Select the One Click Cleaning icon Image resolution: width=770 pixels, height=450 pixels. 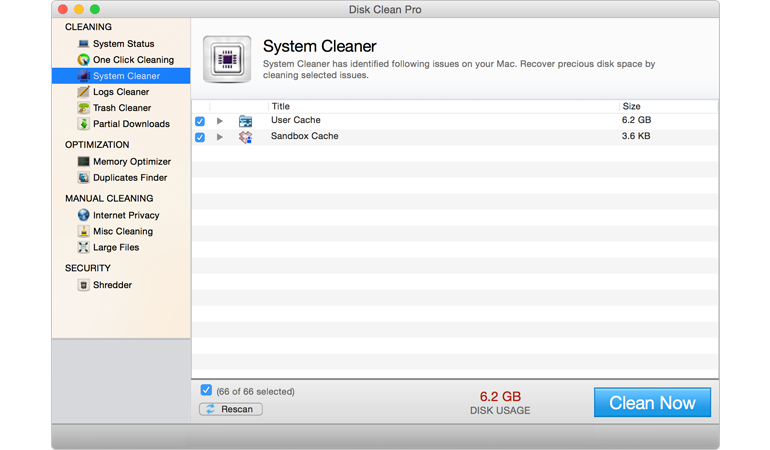[84, 60]
